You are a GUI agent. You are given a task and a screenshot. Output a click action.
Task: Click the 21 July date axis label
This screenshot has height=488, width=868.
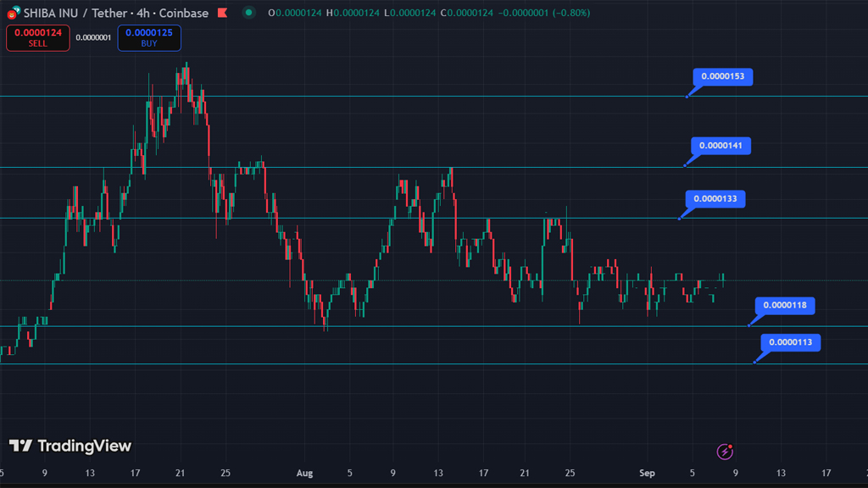tap(180, 473)
